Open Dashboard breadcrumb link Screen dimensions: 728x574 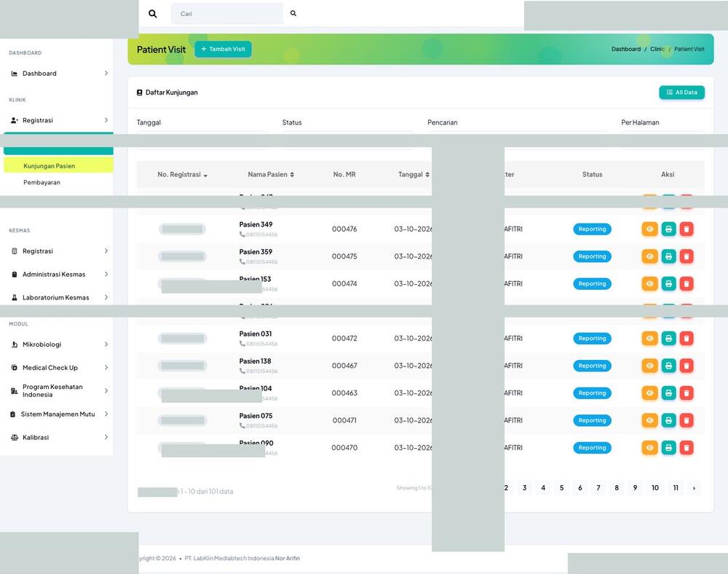(626, 50)
